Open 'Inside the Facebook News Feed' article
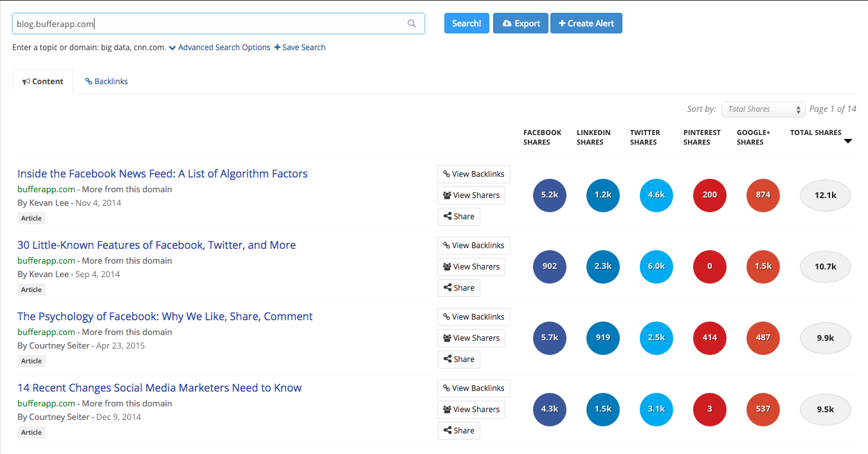This screenshot has width=868, height=454. (163, 174)
